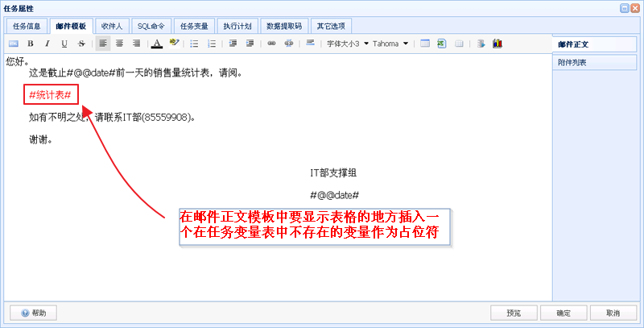The image size is (644, 328).
Task: Open the Tahoma font family dropdown
Action: coord(390,44)
